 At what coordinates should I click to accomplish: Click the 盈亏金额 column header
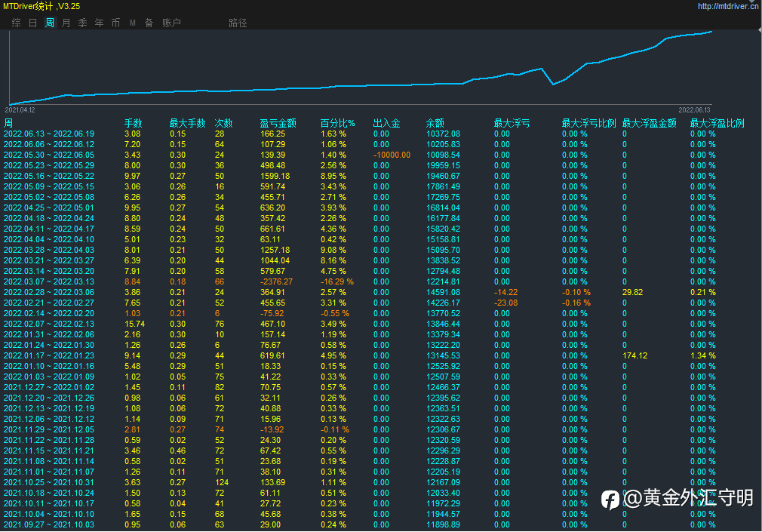(x=278, y=123)
